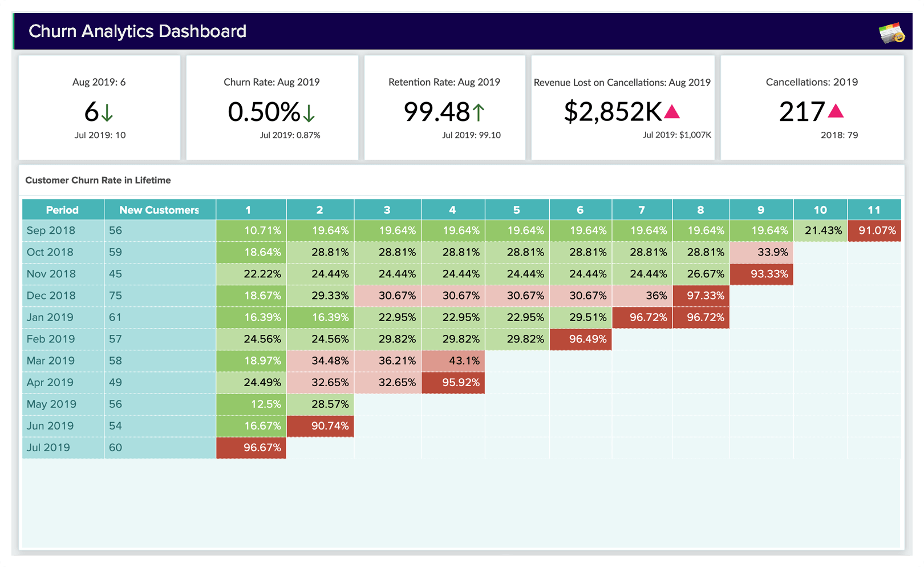
Task: Click the Jul 2019: 99.10 comparison text
Action: 471,135
